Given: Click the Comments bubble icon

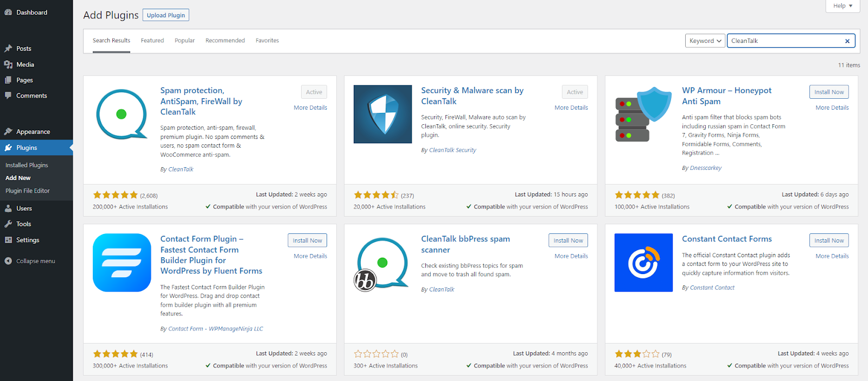Looking at the screenshot, I should tap(8, 96).
